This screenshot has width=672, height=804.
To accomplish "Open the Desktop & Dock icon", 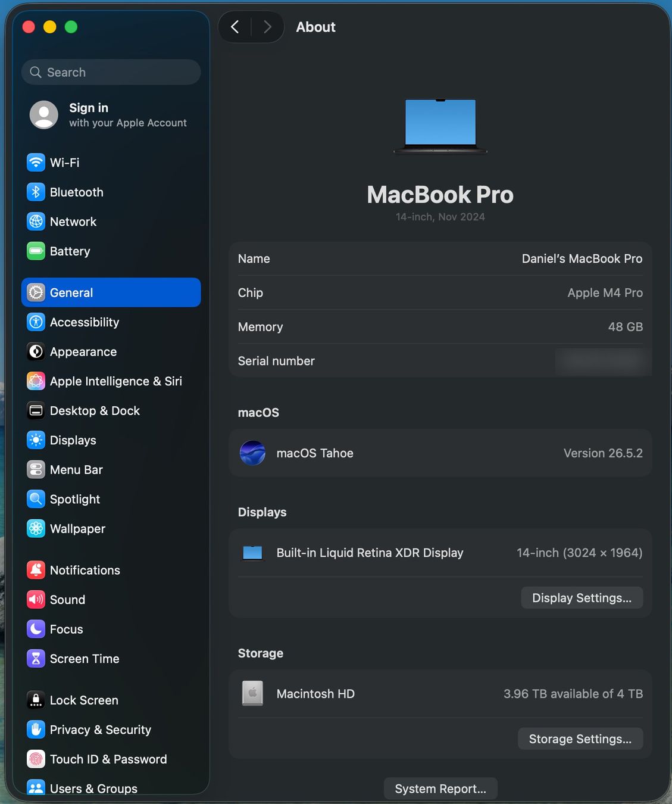I will click(36, 410).
